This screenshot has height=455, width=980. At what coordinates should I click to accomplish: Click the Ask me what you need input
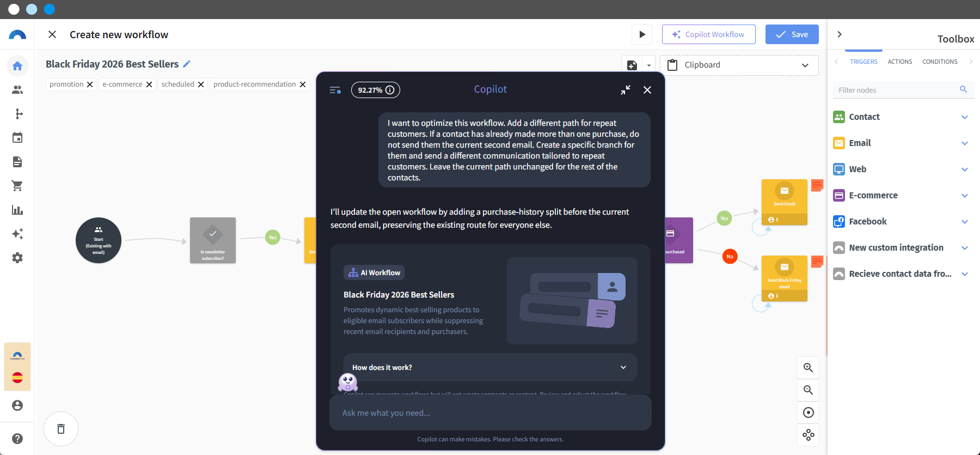tap(491, 412)
